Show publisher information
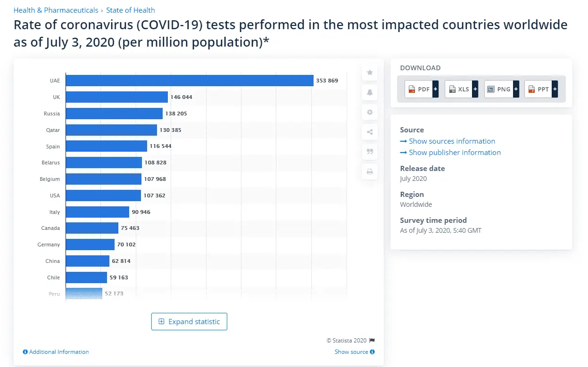 455,153
